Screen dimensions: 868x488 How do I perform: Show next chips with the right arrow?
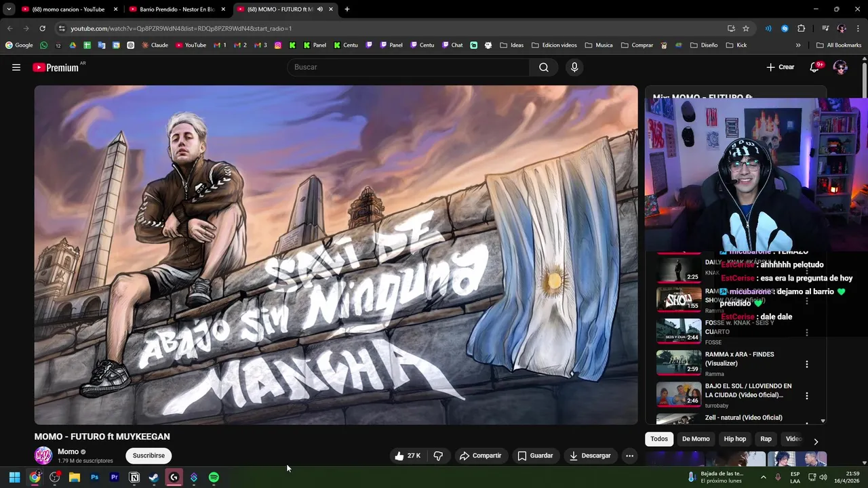click(x=816, y=441)
